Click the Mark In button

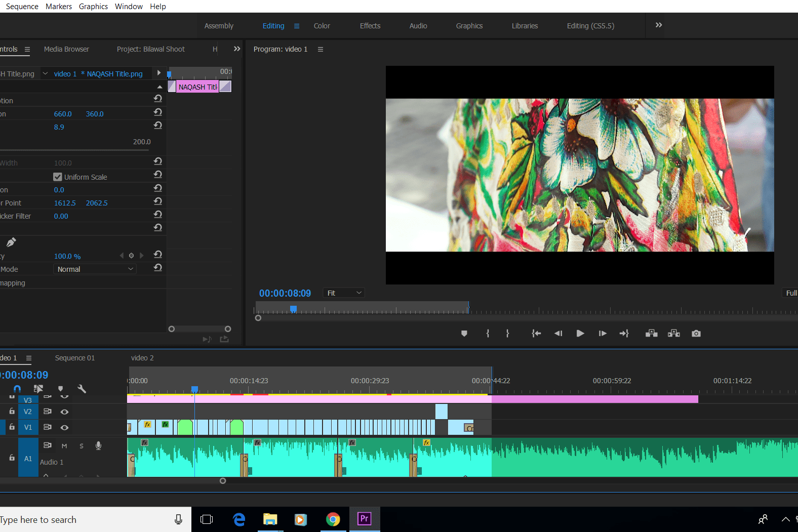click(x=488, y=334)
